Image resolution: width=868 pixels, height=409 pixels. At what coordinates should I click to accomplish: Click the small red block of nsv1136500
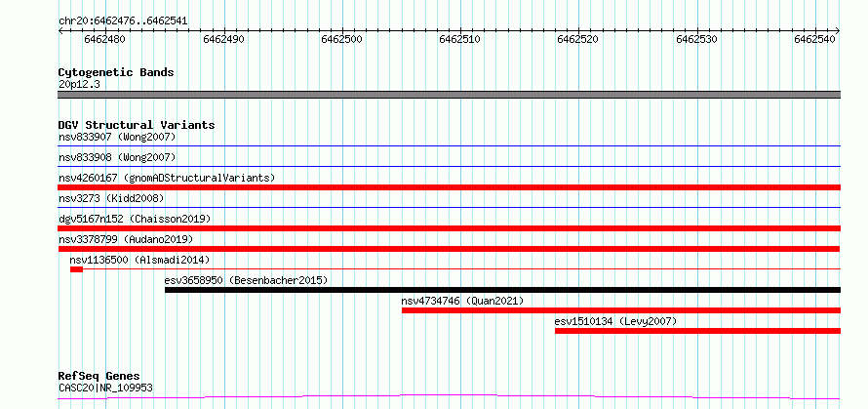pyautogui.click(x=76, y=269)
